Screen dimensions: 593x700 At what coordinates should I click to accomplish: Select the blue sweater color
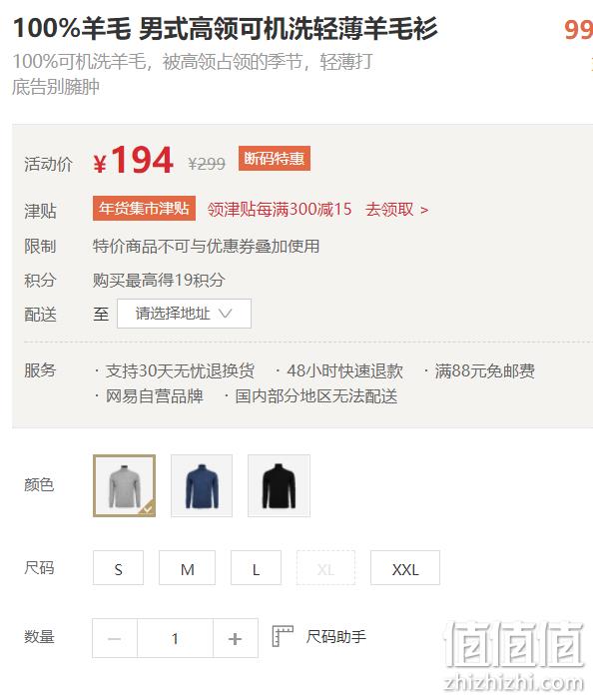point(202,485)
